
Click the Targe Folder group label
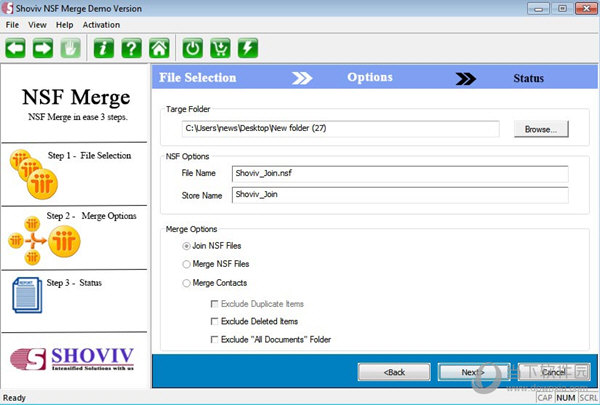(x=188, y=109)
